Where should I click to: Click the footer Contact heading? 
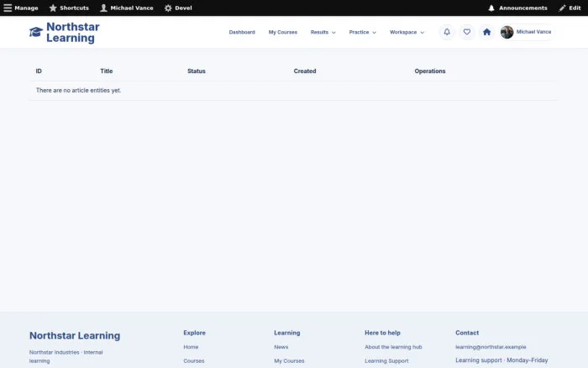tap(467, 333)
